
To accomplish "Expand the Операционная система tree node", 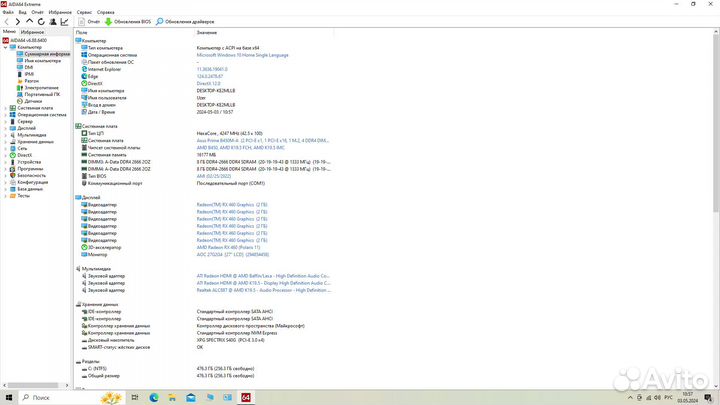I will (5, 115).
